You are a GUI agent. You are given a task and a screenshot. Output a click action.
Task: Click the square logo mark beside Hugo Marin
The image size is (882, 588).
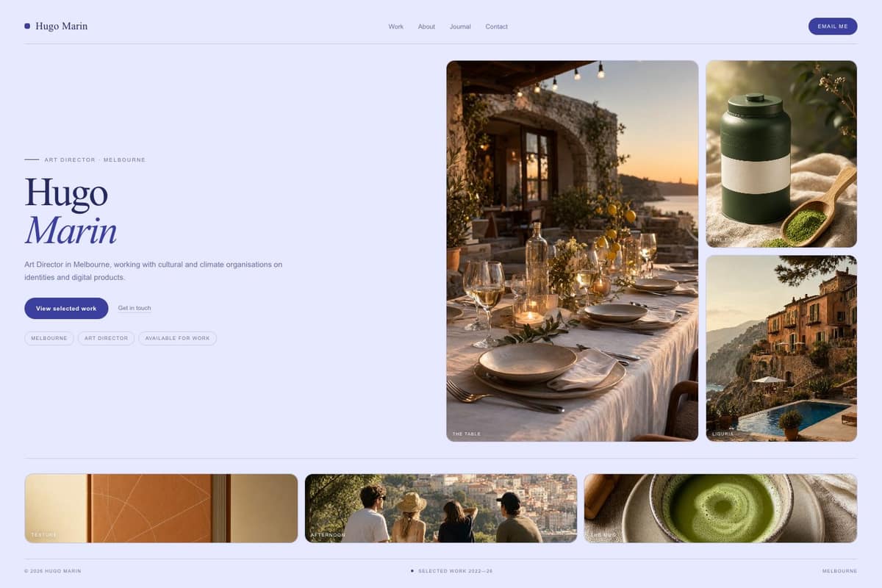tap(27, 26)
